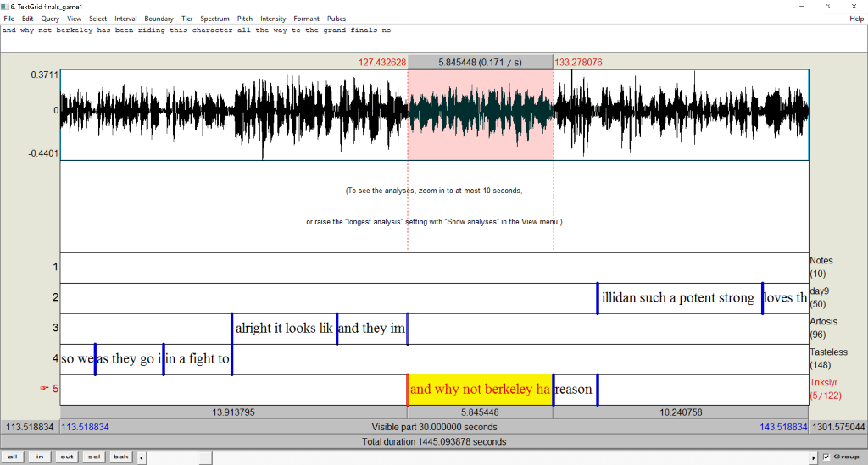Click the 'out' zoom button
The width and height of the screenshot is (868, 465).
tap(66, 457)
